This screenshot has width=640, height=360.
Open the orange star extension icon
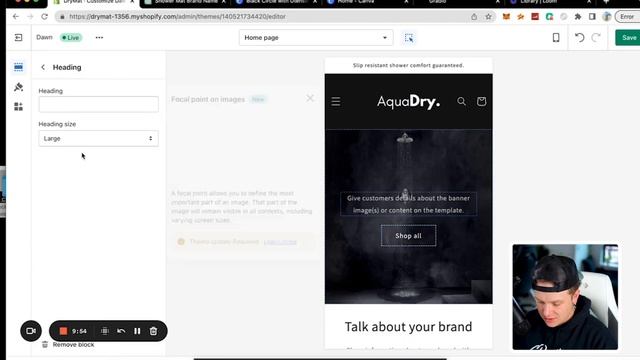(x=520, y=17)
